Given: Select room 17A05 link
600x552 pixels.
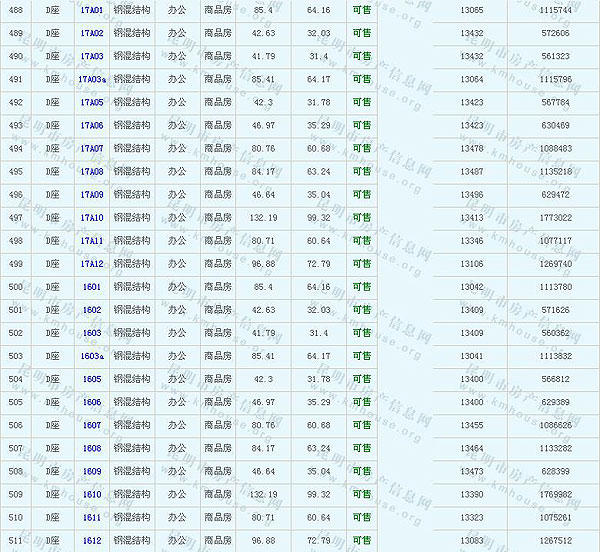Looking at the screenshot, I should point(92,102).
